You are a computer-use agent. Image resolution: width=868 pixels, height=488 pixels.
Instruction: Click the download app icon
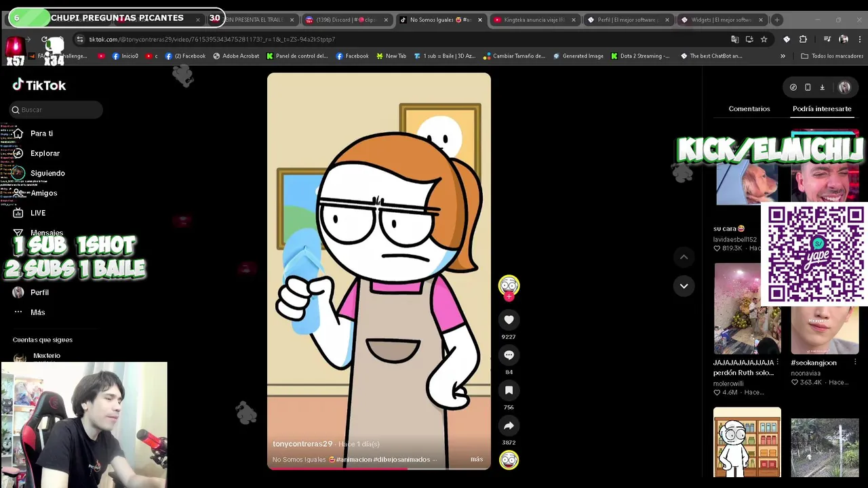click(x=822, y=87)
